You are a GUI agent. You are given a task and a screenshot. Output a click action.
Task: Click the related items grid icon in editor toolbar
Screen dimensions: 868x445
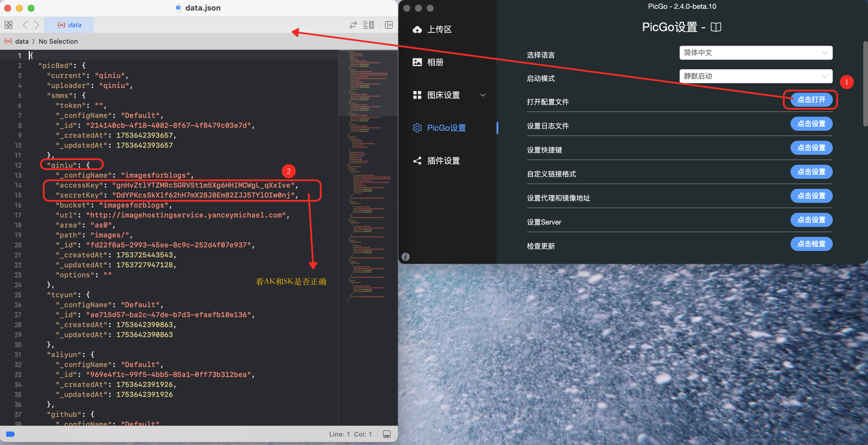9,25
